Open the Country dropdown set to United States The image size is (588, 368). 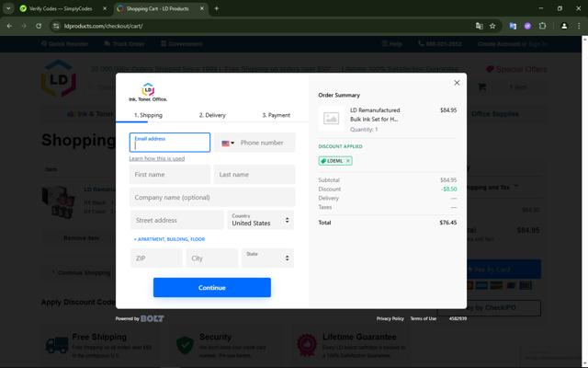261,220
